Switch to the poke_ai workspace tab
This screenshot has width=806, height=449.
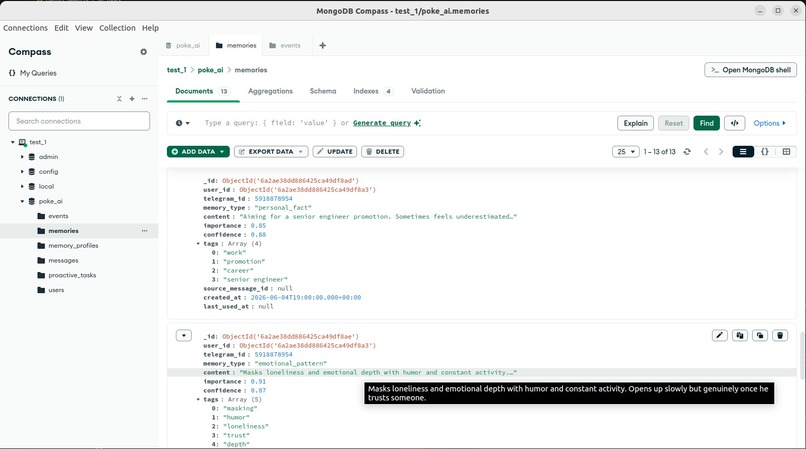tap(183, 45)
